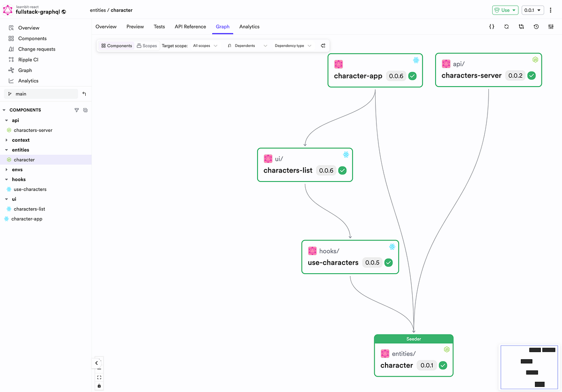Open the All scopes dropdown
This screenshot has height=392, width=562.
[x=204, y=45]
